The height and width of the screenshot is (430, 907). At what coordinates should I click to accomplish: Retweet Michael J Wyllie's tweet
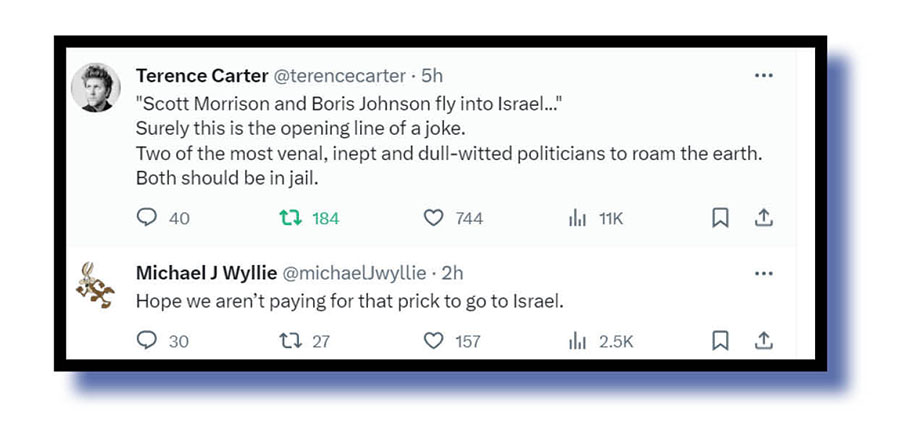291,341
